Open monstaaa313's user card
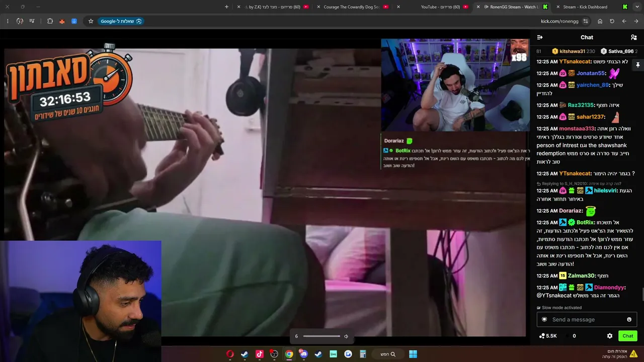 point(577,129)
